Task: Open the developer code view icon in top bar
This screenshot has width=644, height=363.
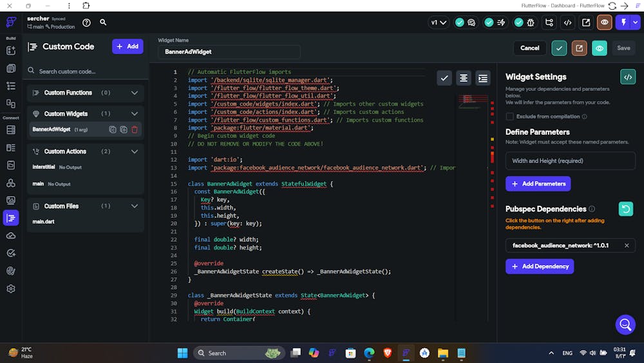Action: click(567, 23)
